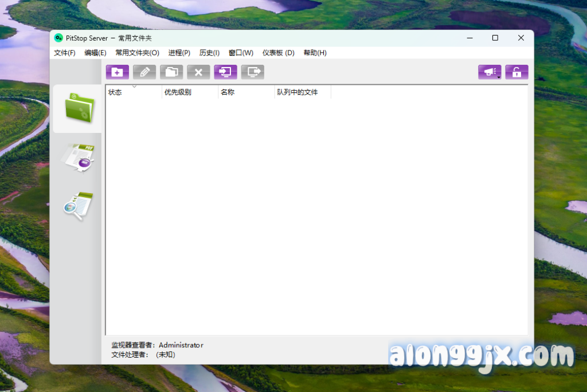
Task: Open the PDF Action Lists sidebar icon
Action: pos(78,157)
